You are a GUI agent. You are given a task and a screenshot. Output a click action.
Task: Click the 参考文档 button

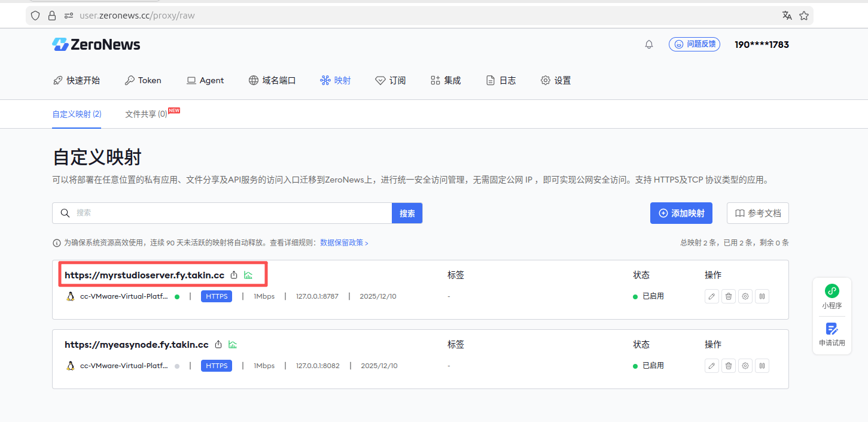(x=757, y=213)
